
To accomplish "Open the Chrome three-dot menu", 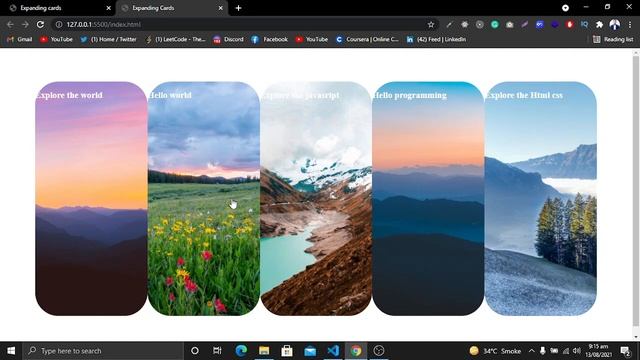I will point(630,24).
